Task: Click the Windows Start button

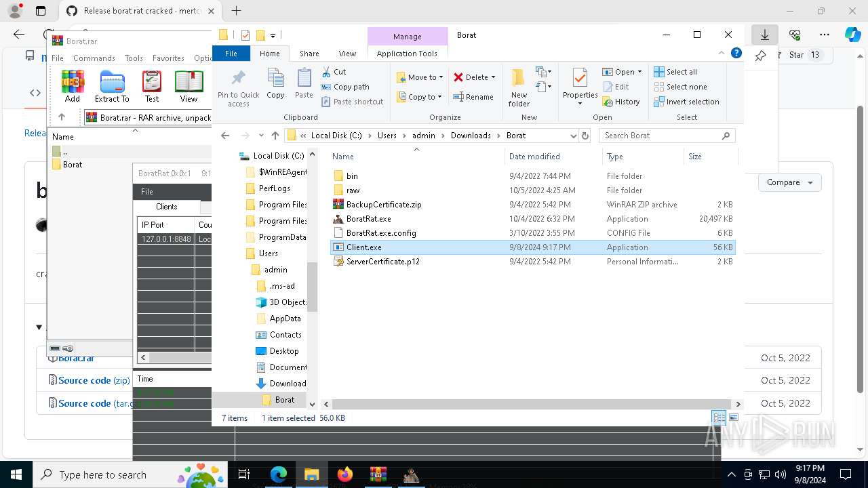Action: [x=16, y=474]
